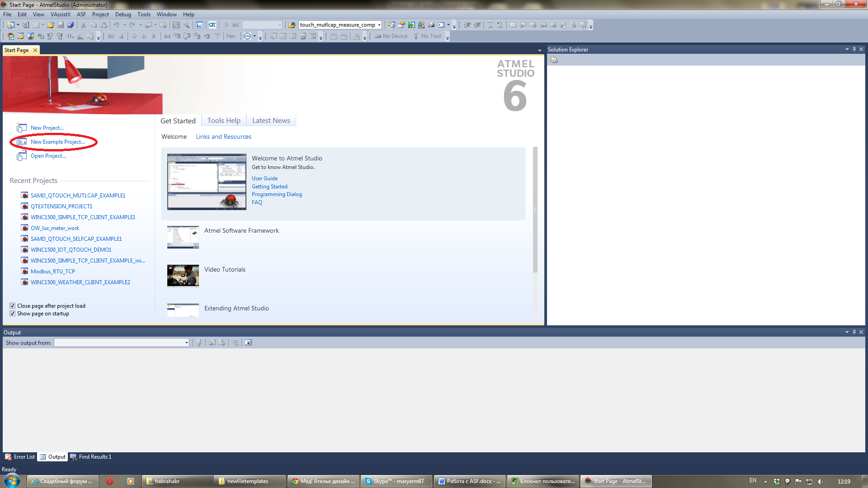Open the Links and Resources link
Image resolution: width=868 pixels, height=488 pixels.
[223, 136]
